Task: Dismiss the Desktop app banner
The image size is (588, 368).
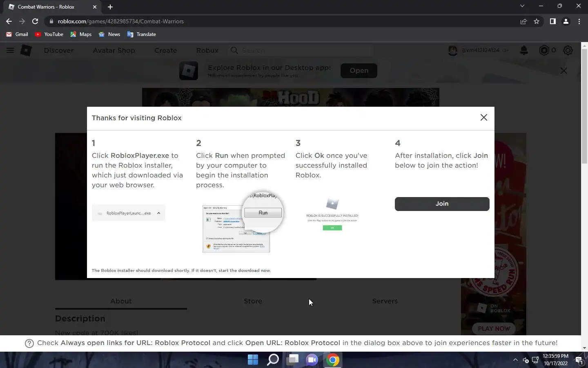Action: coord(564,71)
